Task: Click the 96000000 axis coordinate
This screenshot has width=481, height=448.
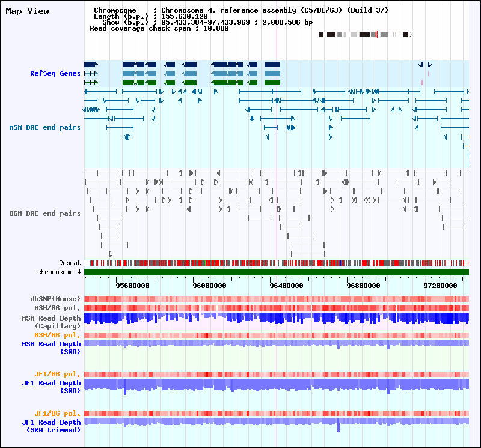Action: pos(209,286)
